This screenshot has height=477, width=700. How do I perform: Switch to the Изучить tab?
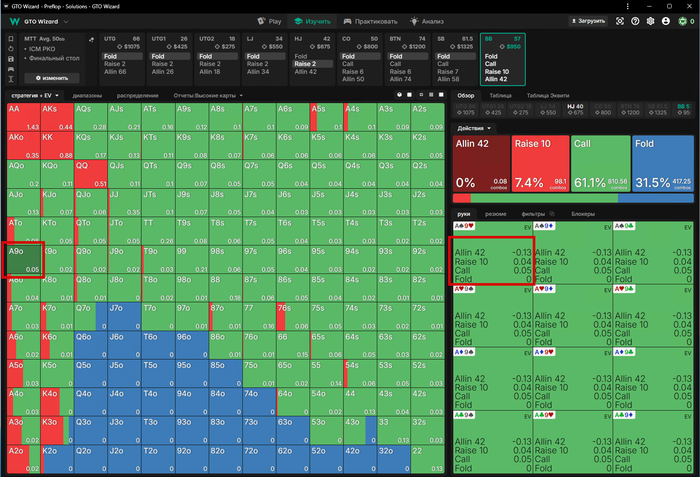click(312, 21)
